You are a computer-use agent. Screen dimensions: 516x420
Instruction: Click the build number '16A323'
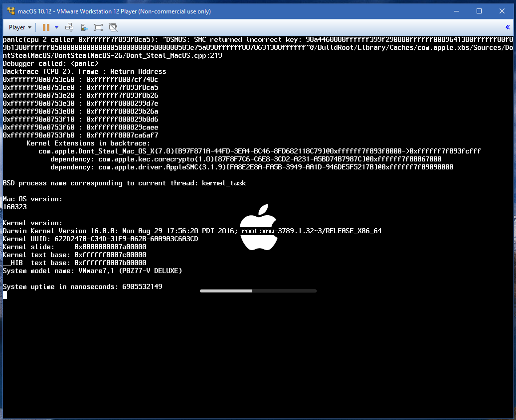coord(15,207)
